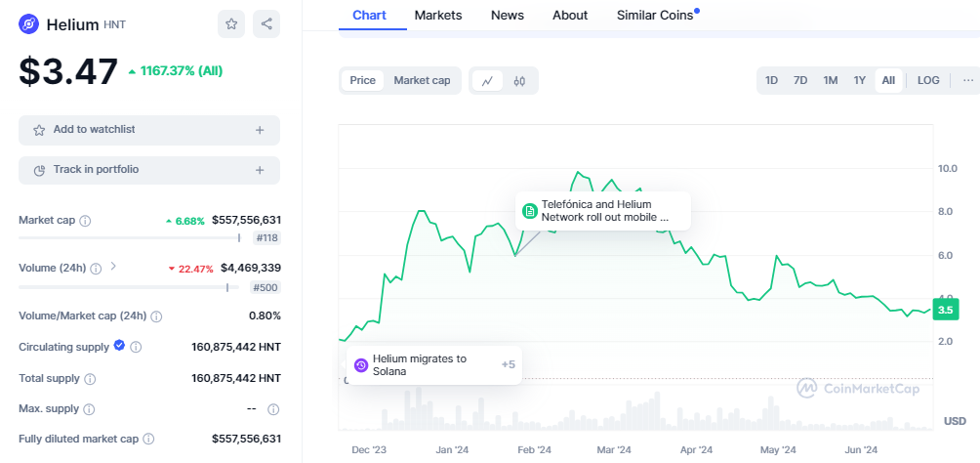Screen dimensions: 980x463
Task: Open the Max. supply info icon
Action: click(x=89, y=409)
